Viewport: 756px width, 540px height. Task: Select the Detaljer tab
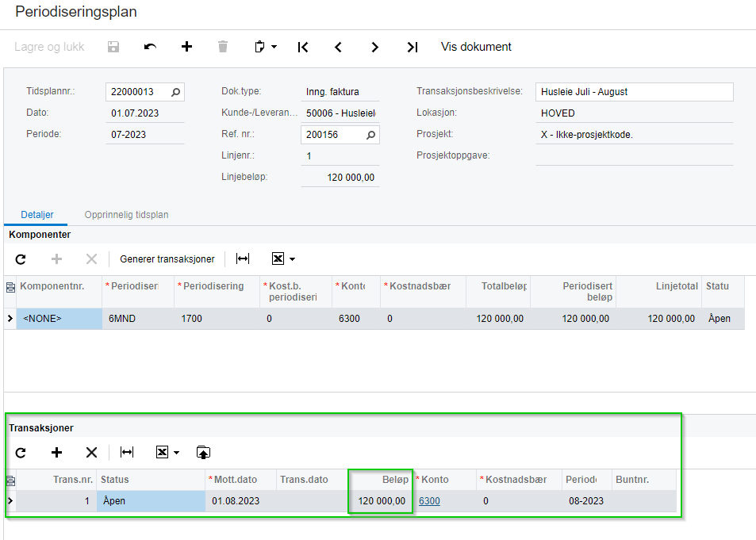[36, 214]
